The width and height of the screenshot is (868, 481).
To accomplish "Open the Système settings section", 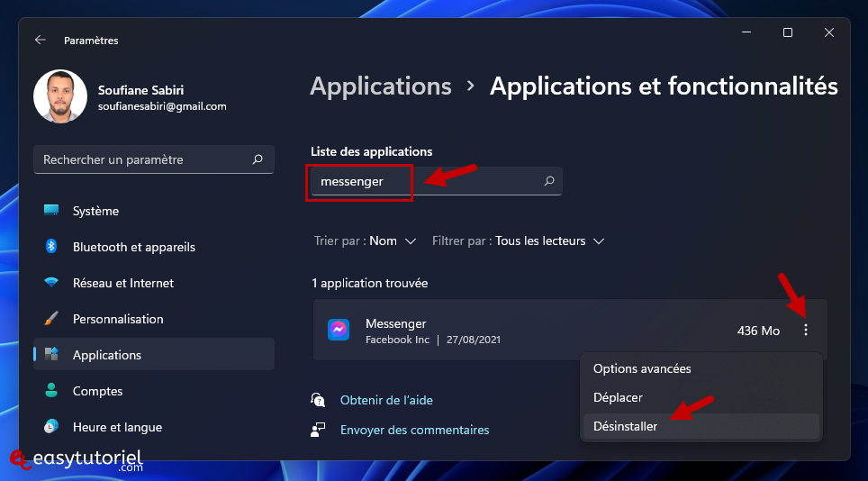I will pyautogui.click(x=154, y=211).
